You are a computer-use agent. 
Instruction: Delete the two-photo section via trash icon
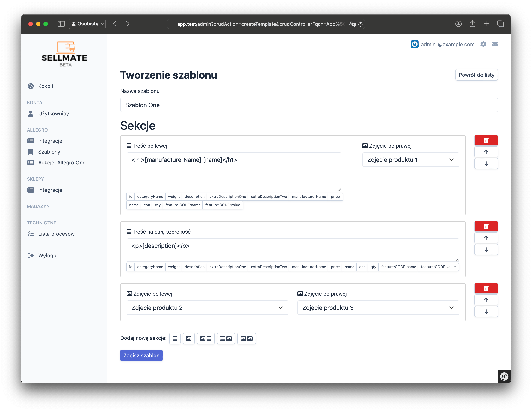pos(486,288)
